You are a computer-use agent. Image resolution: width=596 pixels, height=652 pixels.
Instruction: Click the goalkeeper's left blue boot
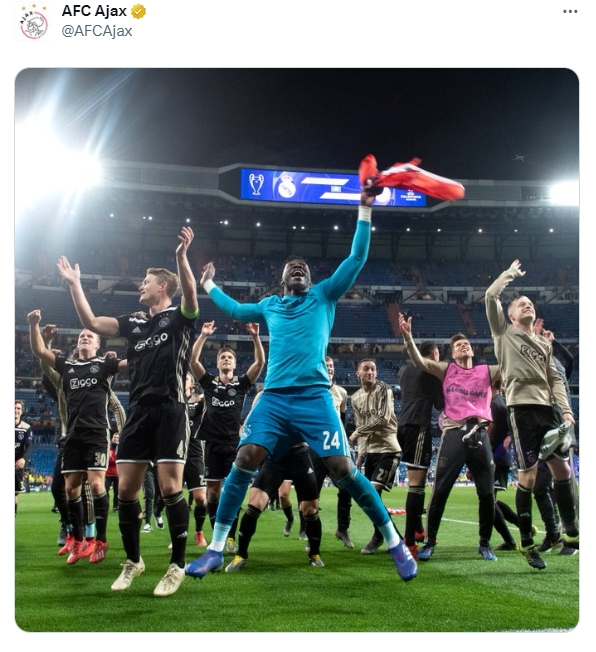[x=403, y=560]
